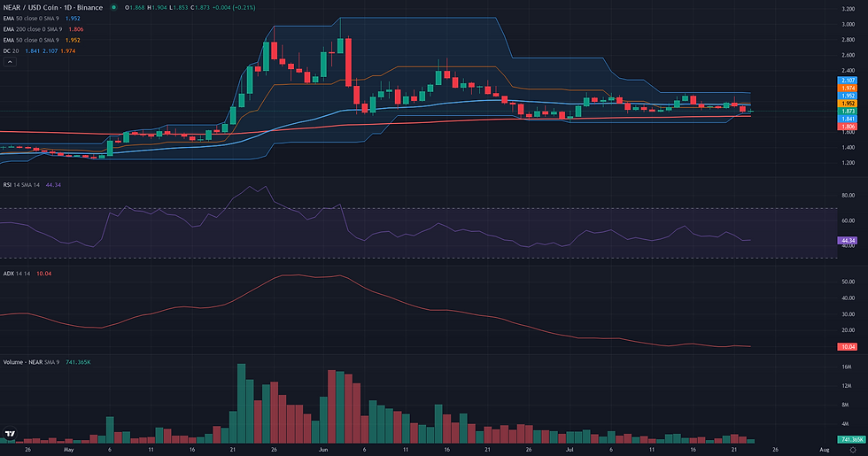Click the 16M volume scale label
This screenshot has width=868, height=456.
pyautogui.click(x=847, y=367)
